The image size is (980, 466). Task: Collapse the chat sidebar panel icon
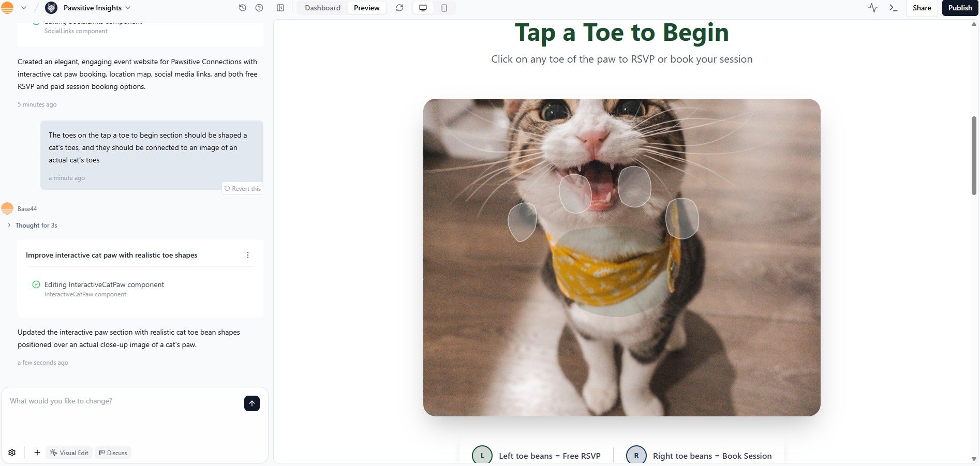click(x=280, y=8)
